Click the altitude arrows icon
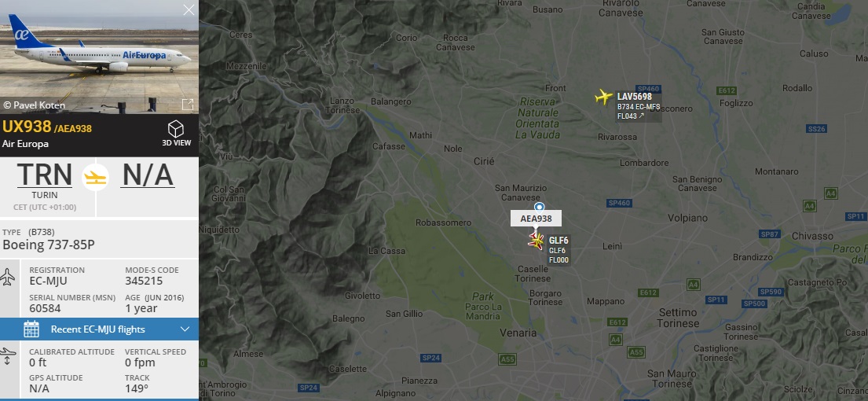This screenshot has height=401, width=868. tap(8, 356)
